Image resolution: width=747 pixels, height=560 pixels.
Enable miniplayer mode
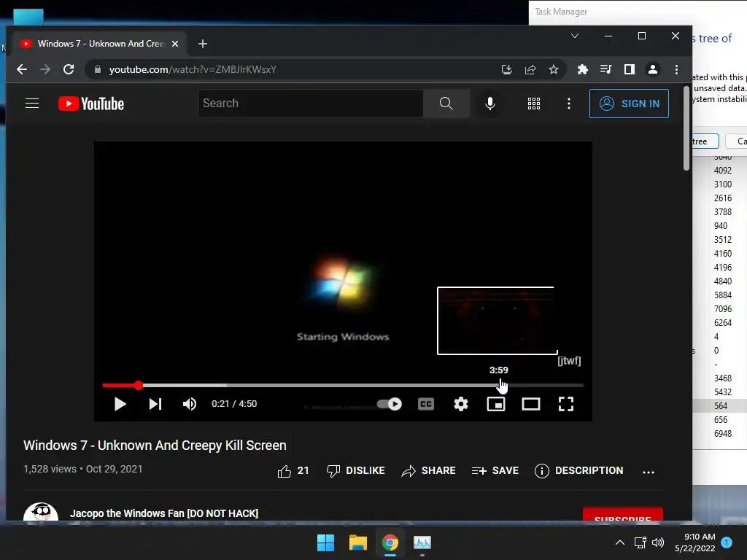point(496,404)
